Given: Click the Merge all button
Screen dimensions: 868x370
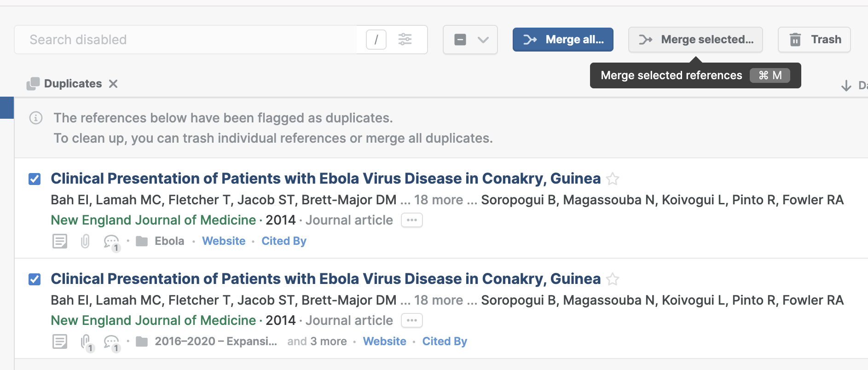Looking at the screenshot, I should (x=563, y=40).
